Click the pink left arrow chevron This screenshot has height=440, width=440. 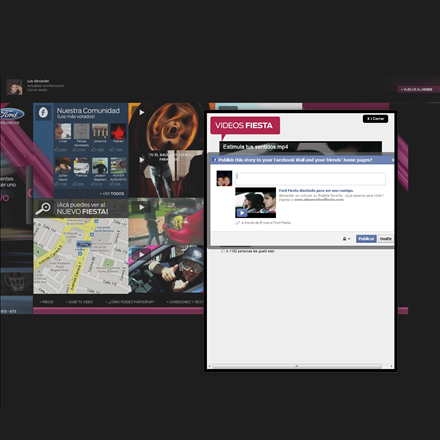coord(29,193)
